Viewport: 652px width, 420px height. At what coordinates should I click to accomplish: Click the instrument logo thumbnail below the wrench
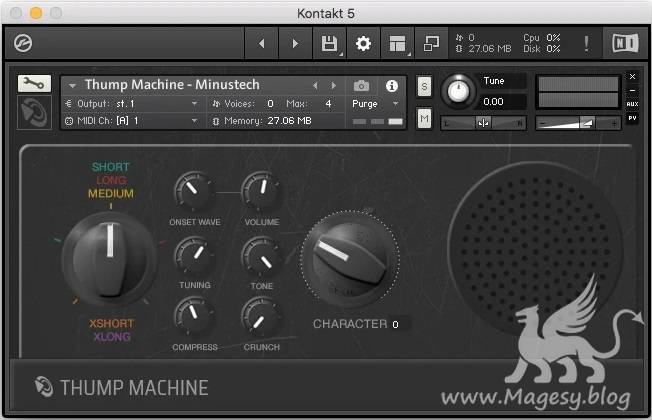35,112
